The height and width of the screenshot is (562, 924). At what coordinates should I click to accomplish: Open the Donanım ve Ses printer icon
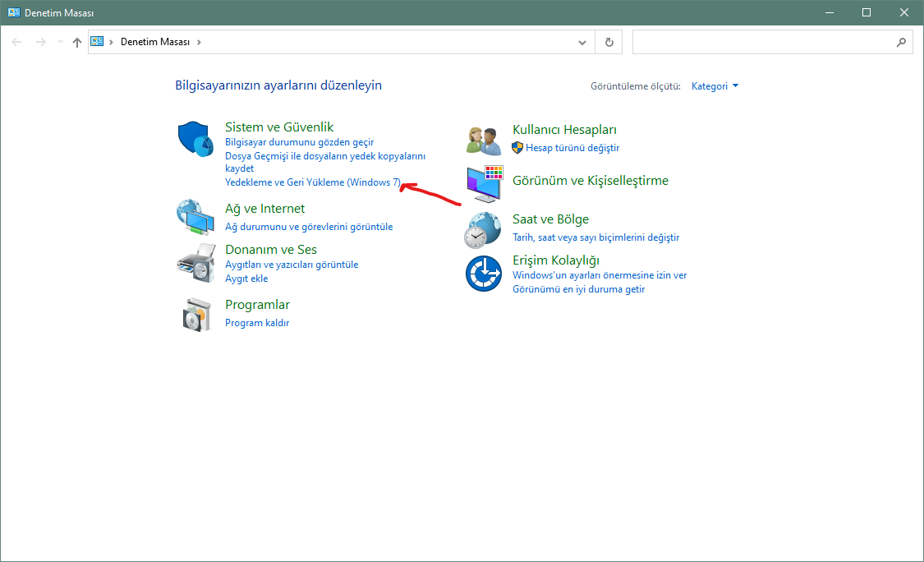click(x=196, y=263)
